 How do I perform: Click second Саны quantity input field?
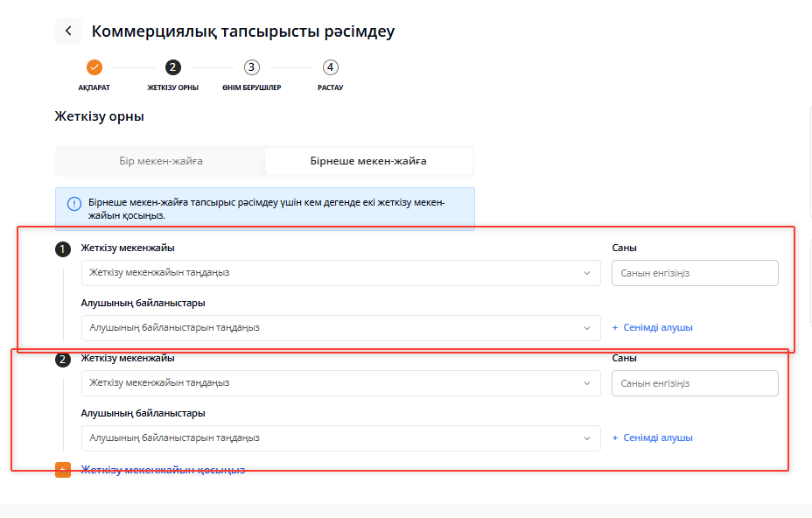[694, 383]
